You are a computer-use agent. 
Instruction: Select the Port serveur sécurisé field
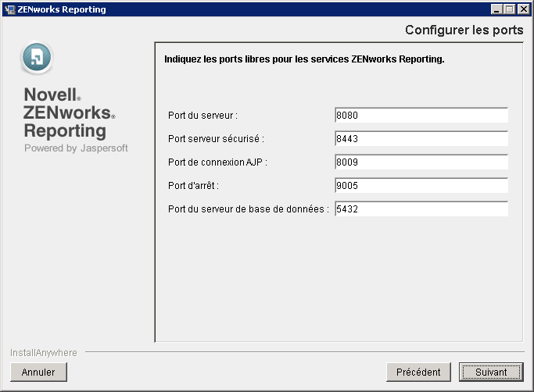click(421, 139)
